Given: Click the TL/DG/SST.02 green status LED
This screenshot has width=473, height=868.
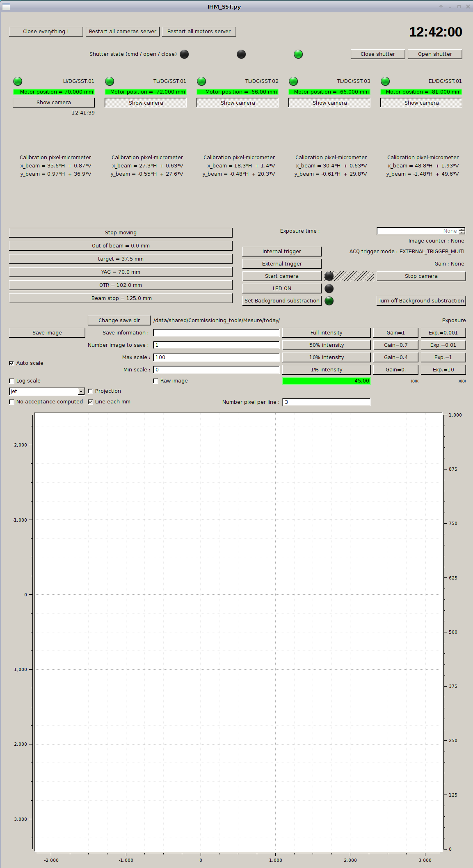Looking at the screenshot, I should (x=201, y=81).
